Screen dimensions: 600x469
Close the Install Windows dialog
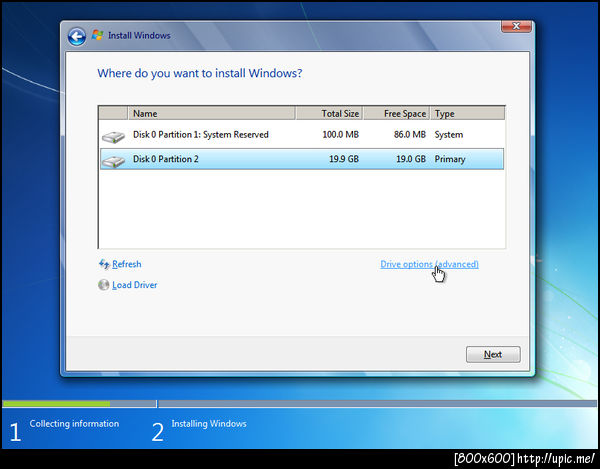point(516,26)
